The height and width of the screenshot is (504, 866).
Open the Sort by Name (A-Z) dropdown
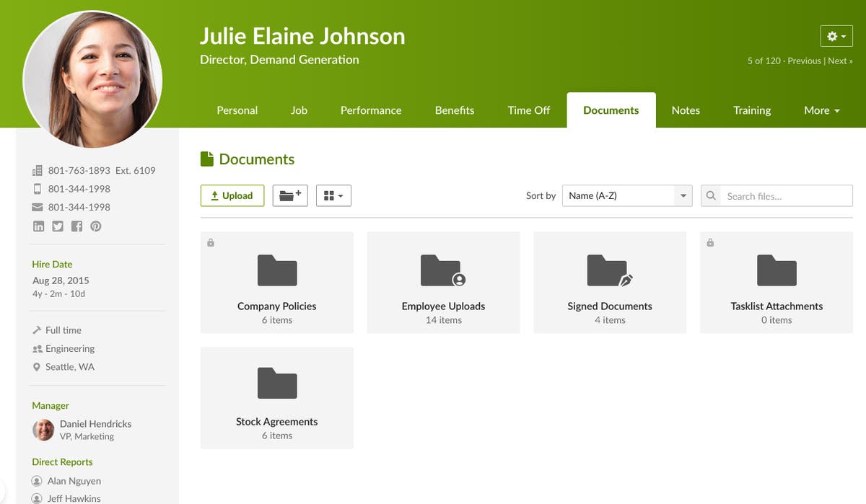click(626, 195)
